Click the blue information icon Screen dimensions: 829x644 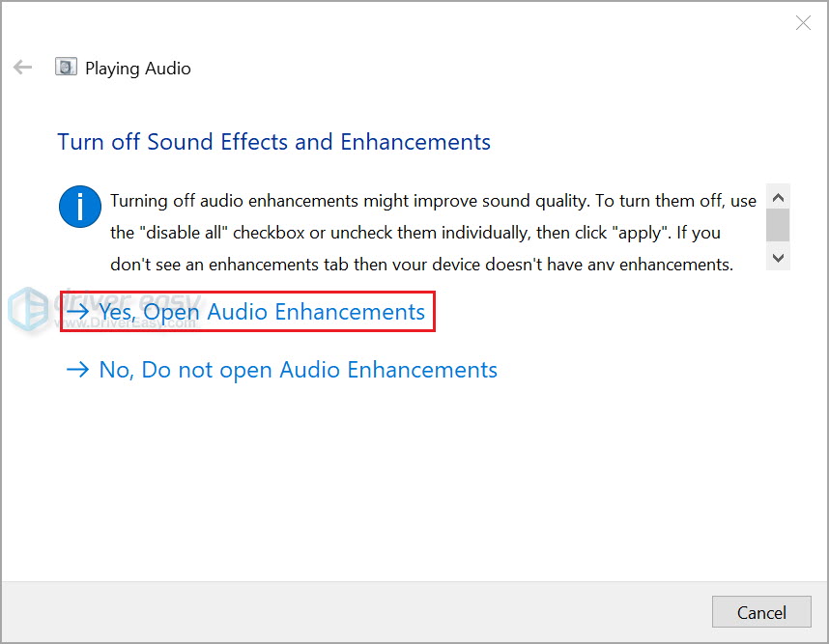tap(80, 207)
